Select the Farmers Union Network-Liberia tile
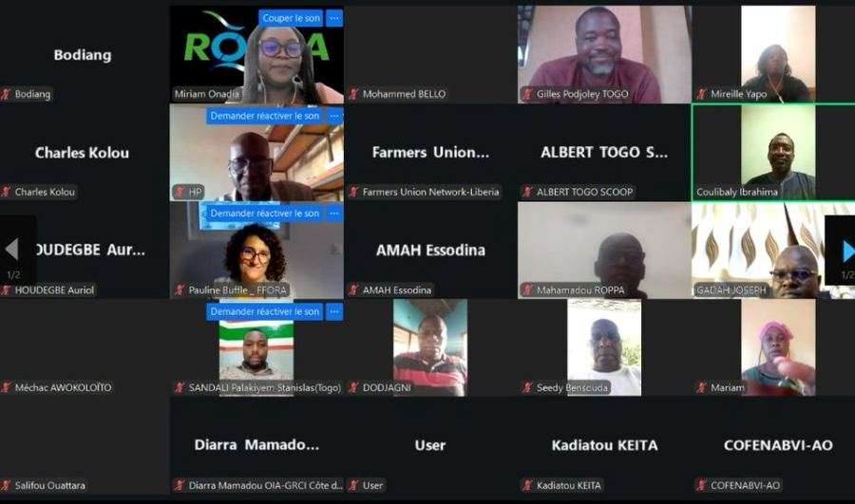The width and height of the screenshot is (855, 504). [430, 153]
